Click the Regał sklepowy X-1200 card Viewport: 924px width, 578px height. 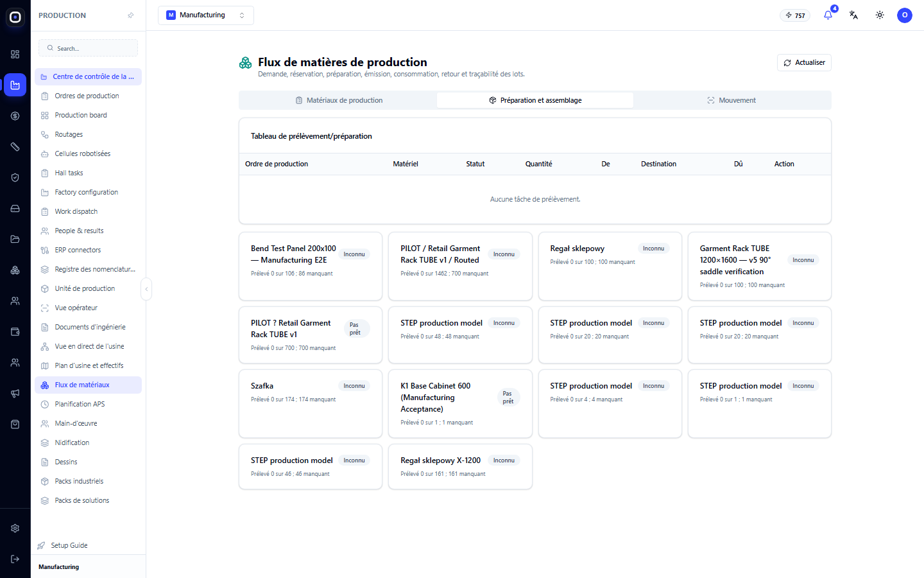pyautogui.click(x=460, y=467)
